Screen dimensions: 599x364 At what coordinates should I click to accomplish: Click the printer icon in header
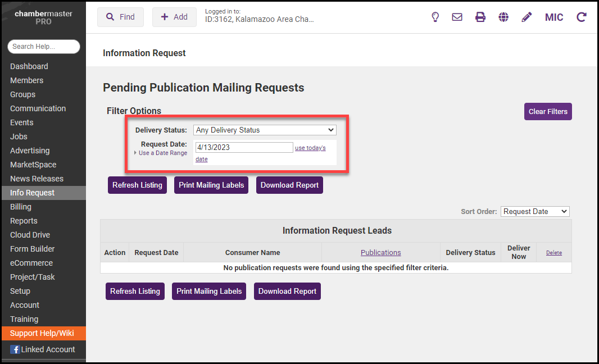[480, 17]
